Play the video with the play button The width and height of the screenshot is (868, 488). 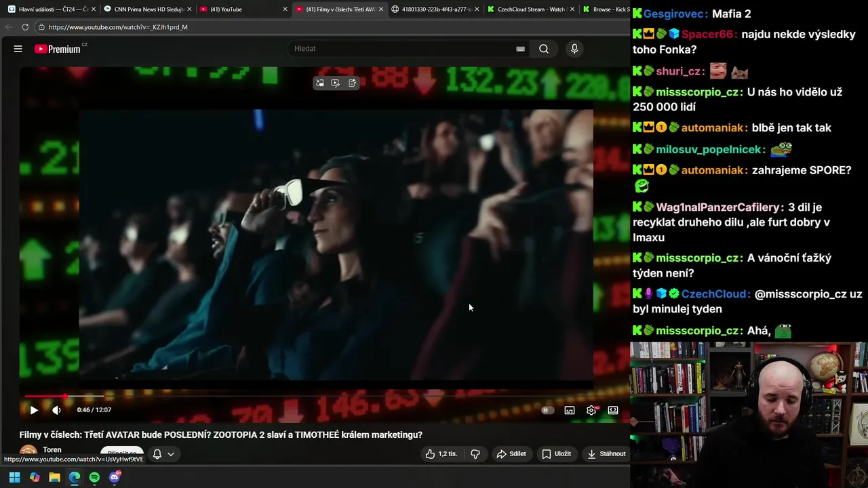click(34, 410)
